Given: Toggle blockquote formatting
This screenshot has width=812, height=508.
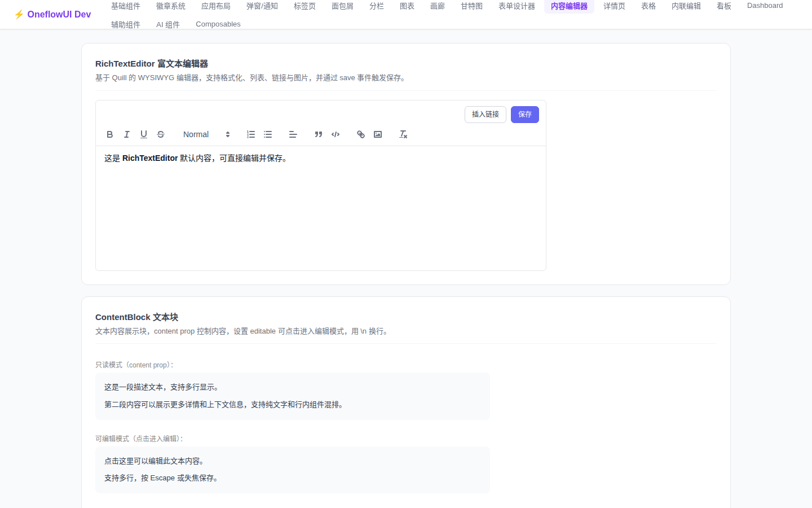Looking at the screenshot, I should tap(319, 134).
